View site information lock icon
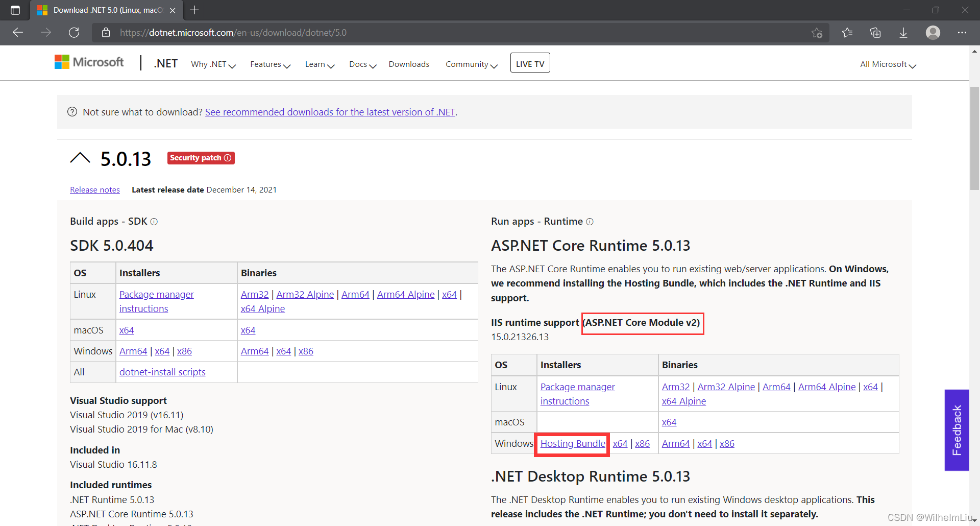The height and width of the screenshot is (526, 980). pyautogui.click(x=106, y=33)
